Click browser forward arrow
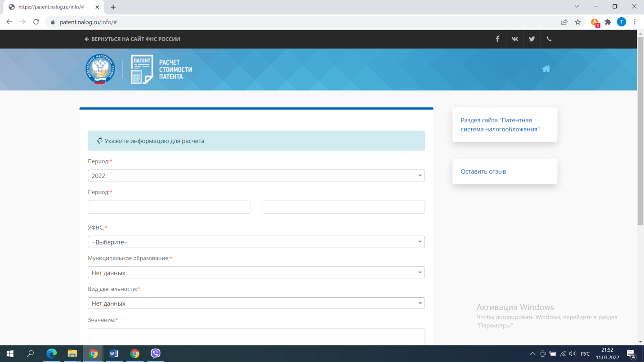Screen dimensions: 644x362 [x=22, y=22]
